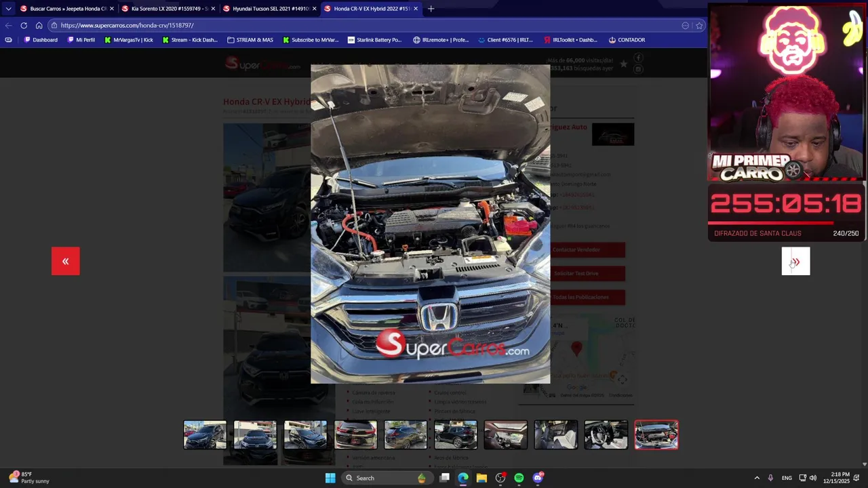Open volume control tray icon

[813, 478]
